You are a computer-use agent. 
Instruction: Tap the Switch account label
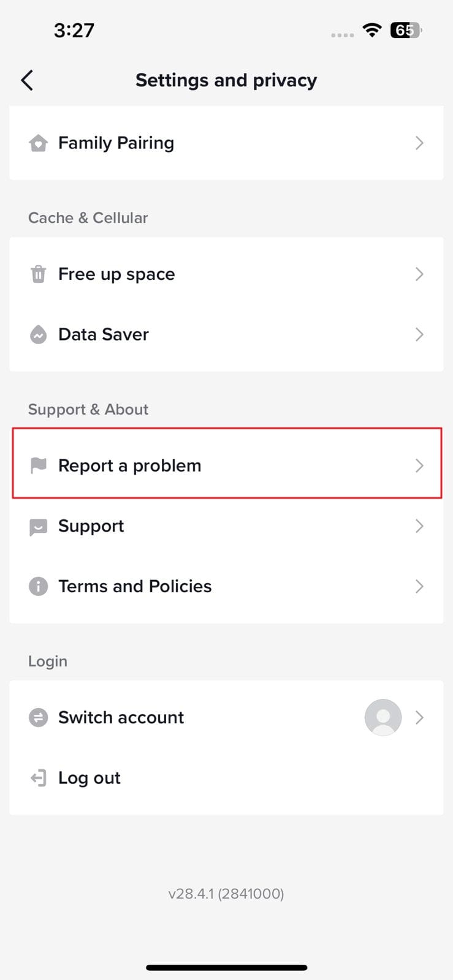[x=121, y=717]
